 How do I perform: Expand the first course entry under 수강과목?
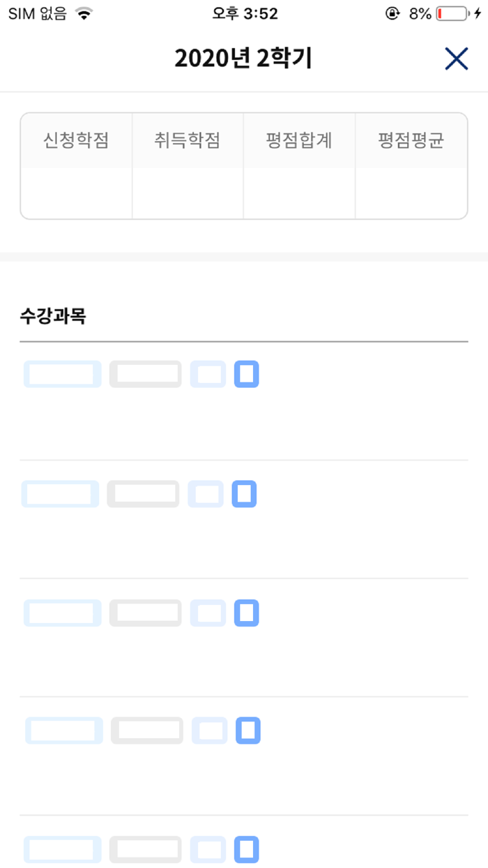62,374
